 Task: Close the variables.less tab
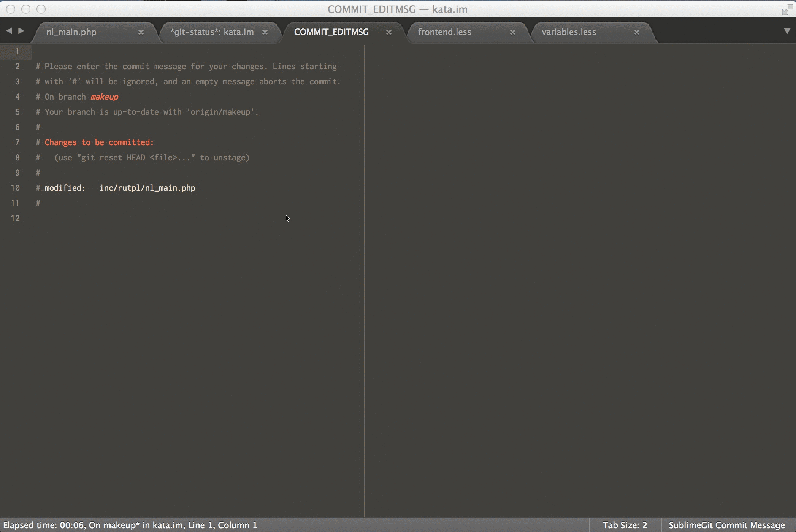tap(636, 32)
